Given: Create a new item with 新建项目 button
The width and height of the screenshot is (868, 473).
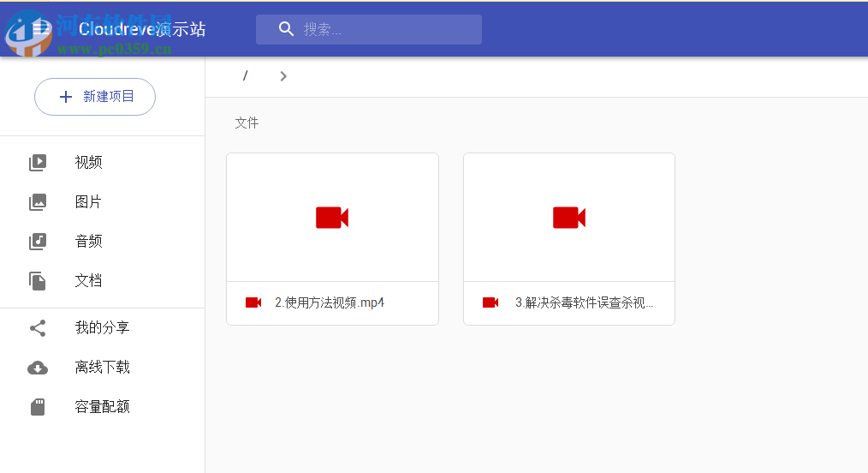Looking at the screenshot, I should pyautogui.click(x=95, y=97).
